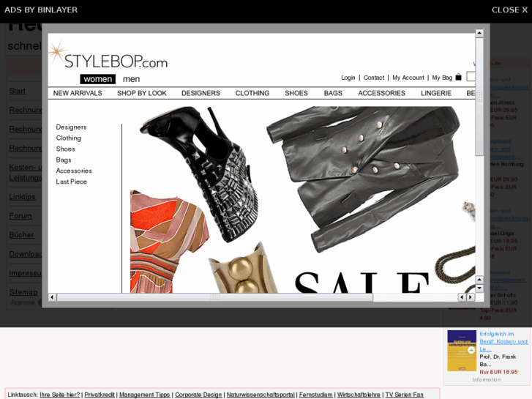Open the My Bag link
This screenshot has width=532, height=399.
pyautogui.click(x=442, y=78)
